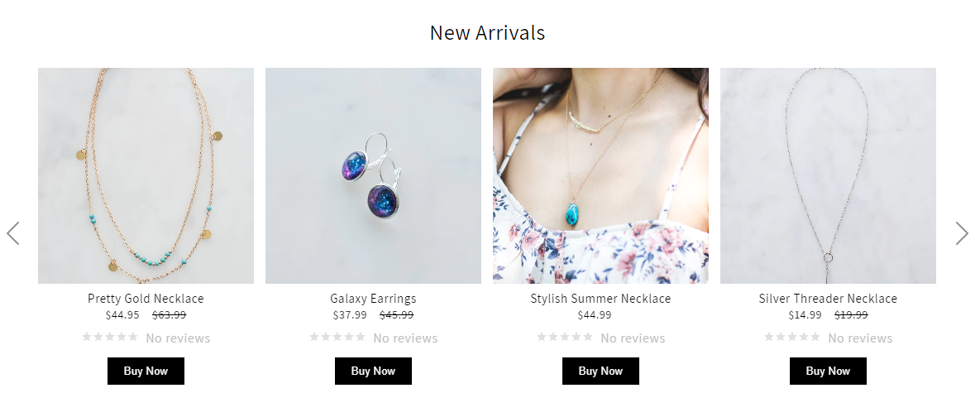Open the Galaxy Earrings title link
Image resolution: width=980 pixels, height=393 pixels.
373,299
